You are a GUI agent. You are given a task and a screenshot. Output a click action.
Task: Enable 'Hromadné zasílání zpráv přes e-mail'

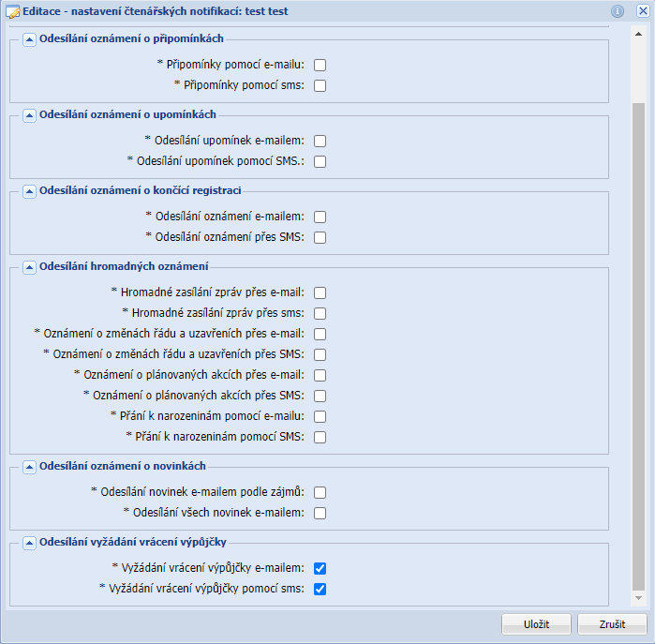(x=320, y=292)
